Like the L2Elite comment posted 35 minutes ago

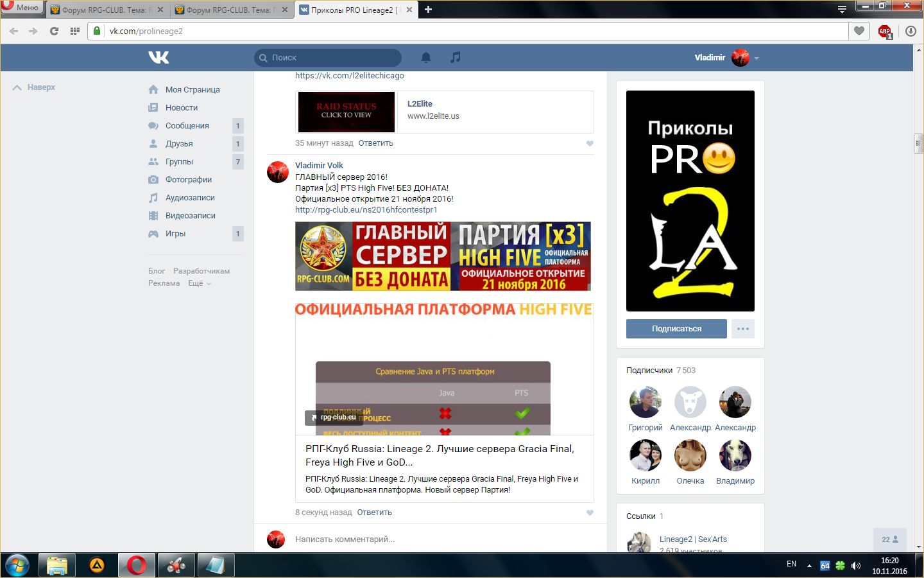coord(590,143)
